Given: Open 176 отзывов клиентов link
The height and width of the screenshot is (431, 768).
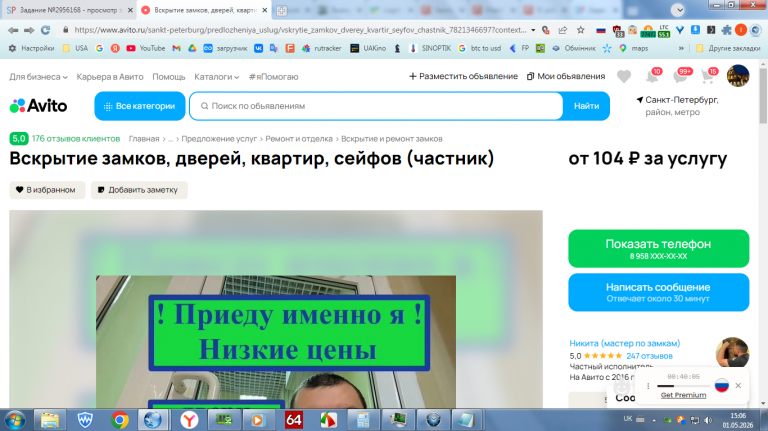Looking at the screenshot, I should pyautogui.click(x=76, y=139).
